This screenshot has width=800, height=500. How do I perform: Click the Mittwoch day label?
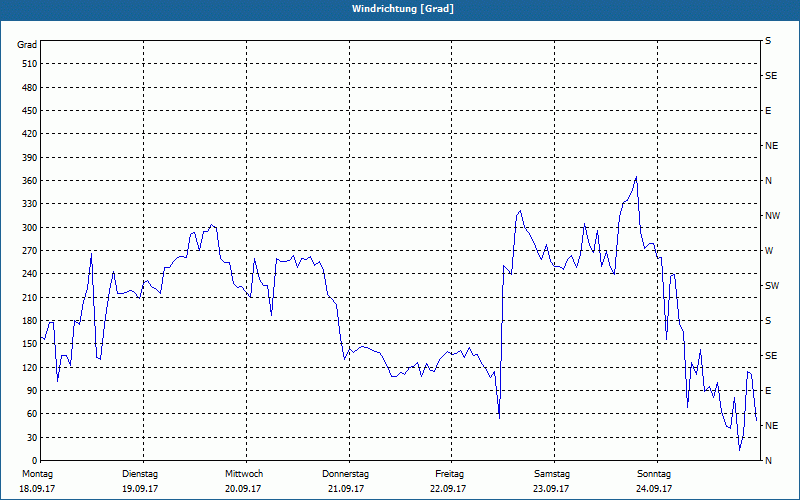click(244, 474)
